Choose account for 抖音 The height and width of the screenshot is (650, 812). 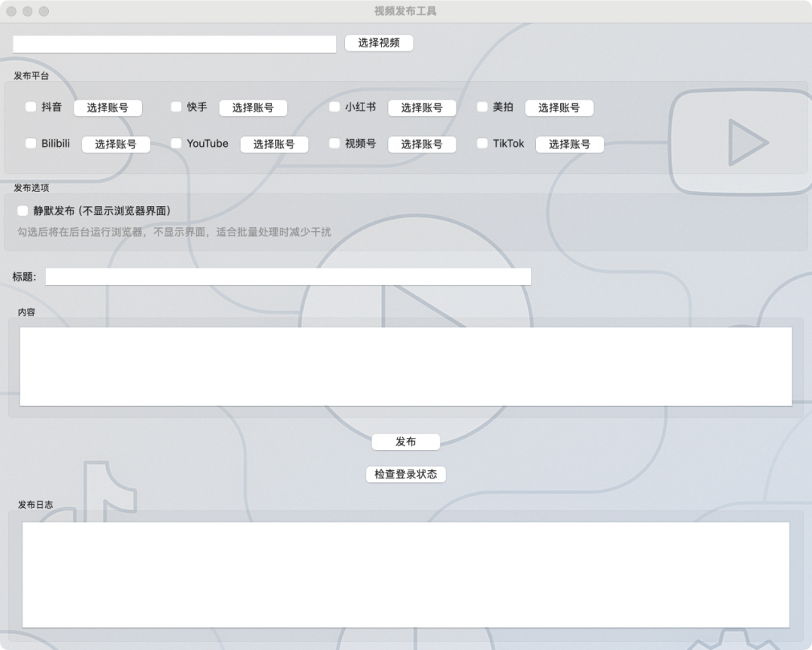tap(108, 108)
